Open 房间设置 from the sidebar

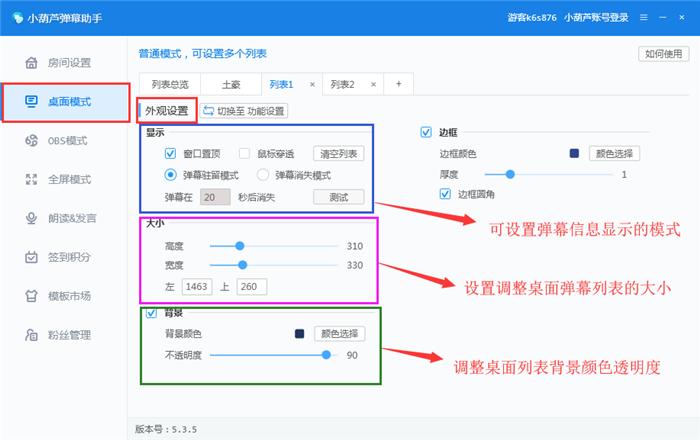point(68,62)
